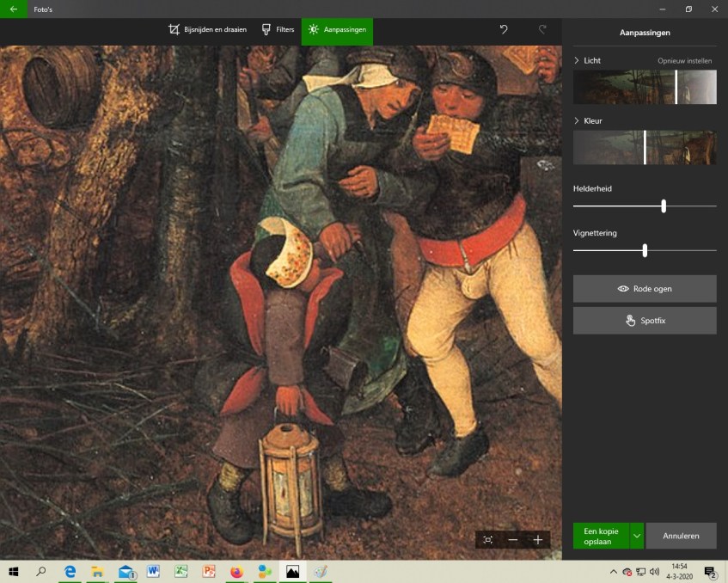728x583 pixels.
Task: Click the Helderheid slider handle
Action: (664, 206)
